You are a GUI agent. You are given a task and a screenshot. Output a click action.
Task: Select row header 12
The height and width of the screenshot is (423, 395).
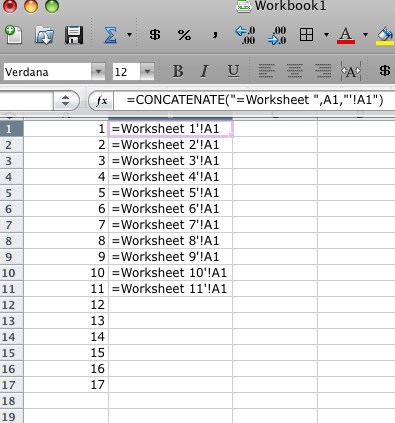point(11,305)
